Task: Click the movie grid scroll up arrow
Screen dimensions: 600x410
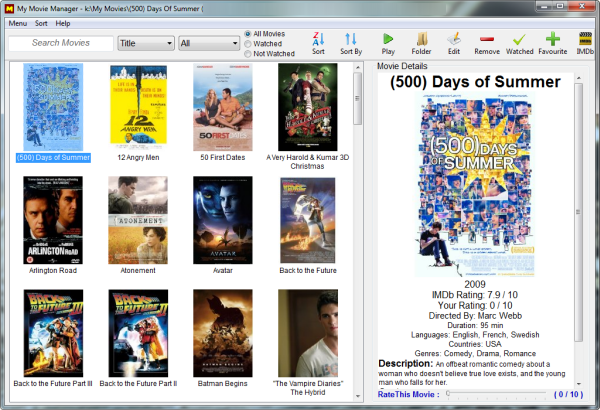Action: [358, 67]
